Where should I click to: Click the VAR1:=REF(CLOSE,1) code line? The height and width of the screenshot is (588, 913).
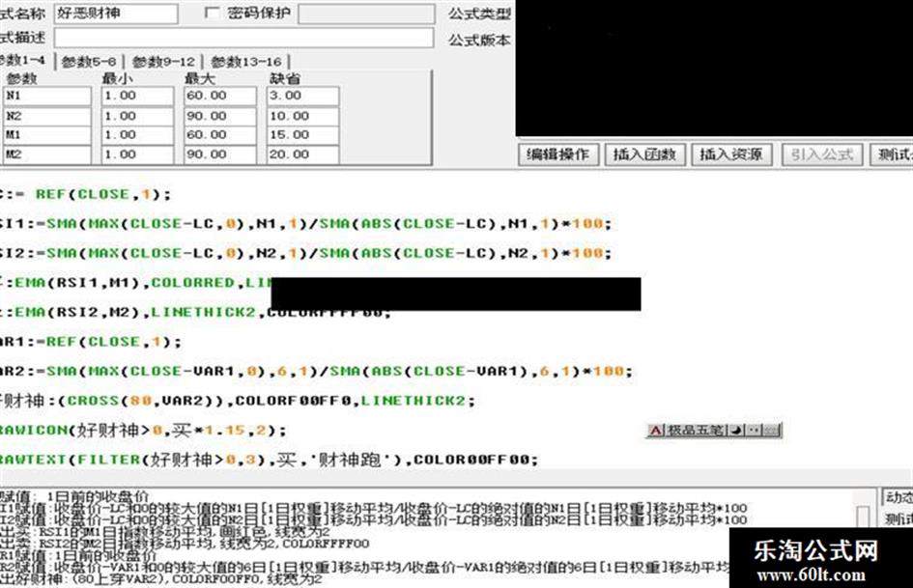click(x=90, y=342)
